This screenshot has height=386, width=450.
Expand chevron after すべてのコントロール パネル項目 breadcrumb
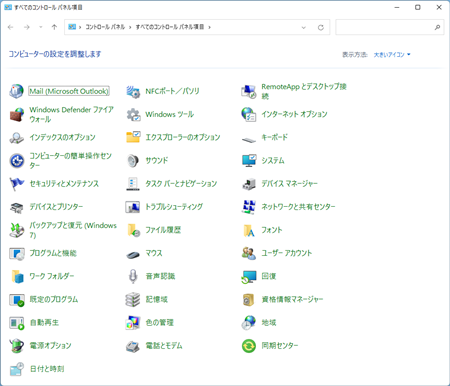[x=210, y=27]
